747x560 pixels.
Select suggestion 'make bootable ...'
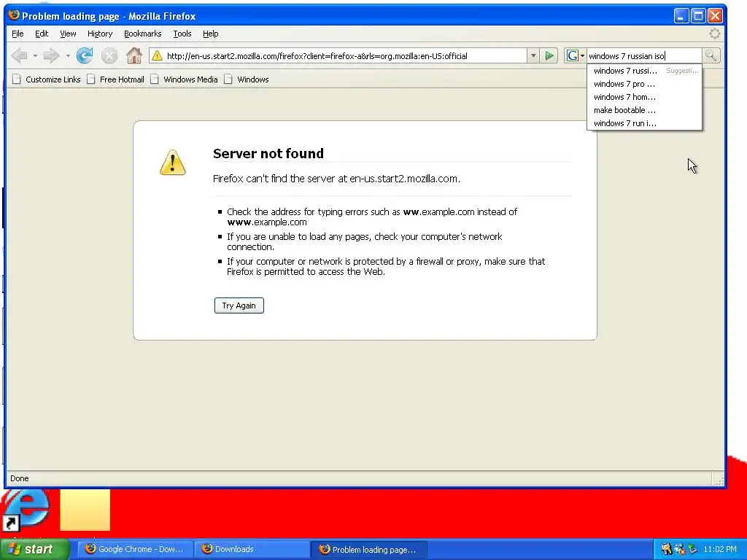(644, 110)
